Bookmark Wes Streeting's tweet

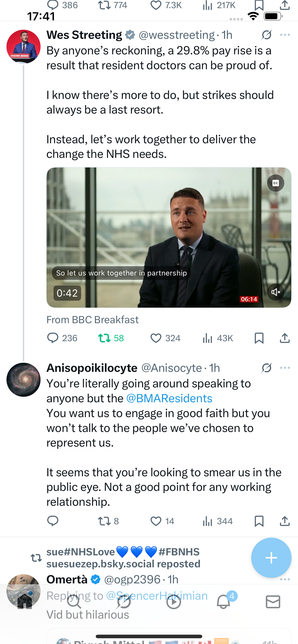[x=259, y=338]
